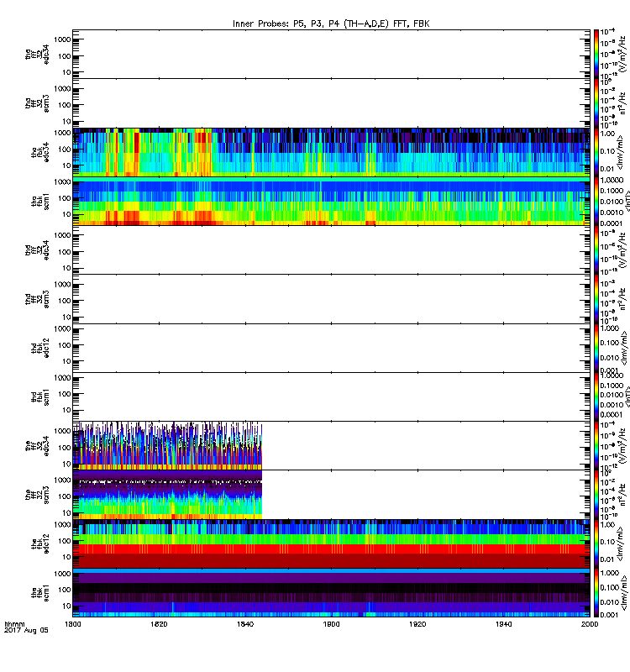
Task: Click the color bar beside thd fff edc34 panel
Action: click(x=596, y=249)
